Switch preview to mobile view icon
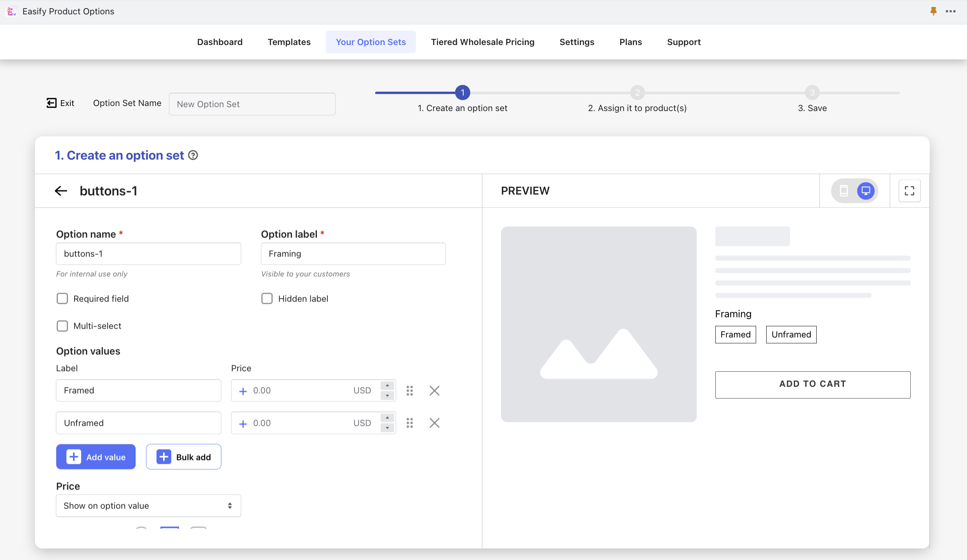 [844, 191]
